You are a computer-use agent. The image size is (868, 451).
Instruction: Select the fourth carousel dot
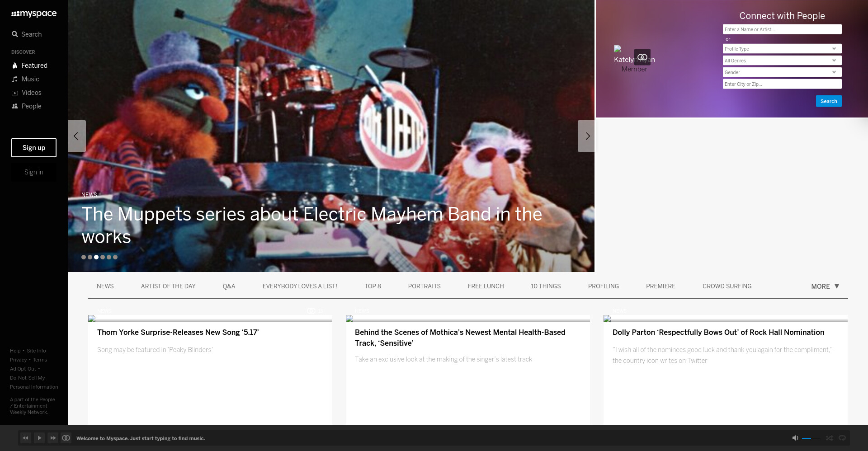pos(103,257)
